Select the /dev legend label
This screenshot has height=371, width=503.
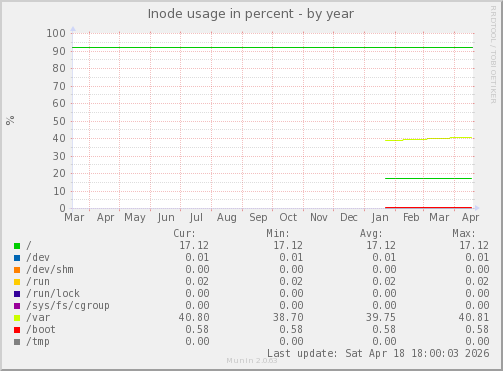[38, 258]
